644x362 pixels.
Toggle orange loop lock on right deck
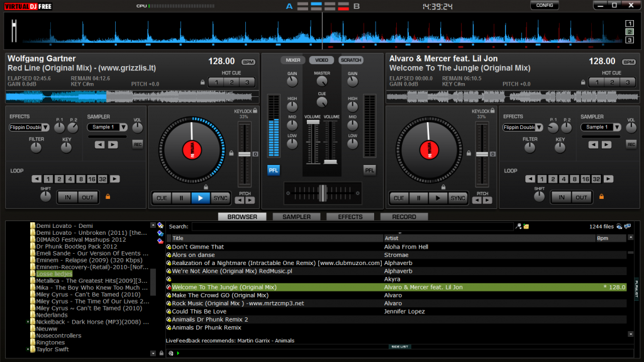[601, 196]
